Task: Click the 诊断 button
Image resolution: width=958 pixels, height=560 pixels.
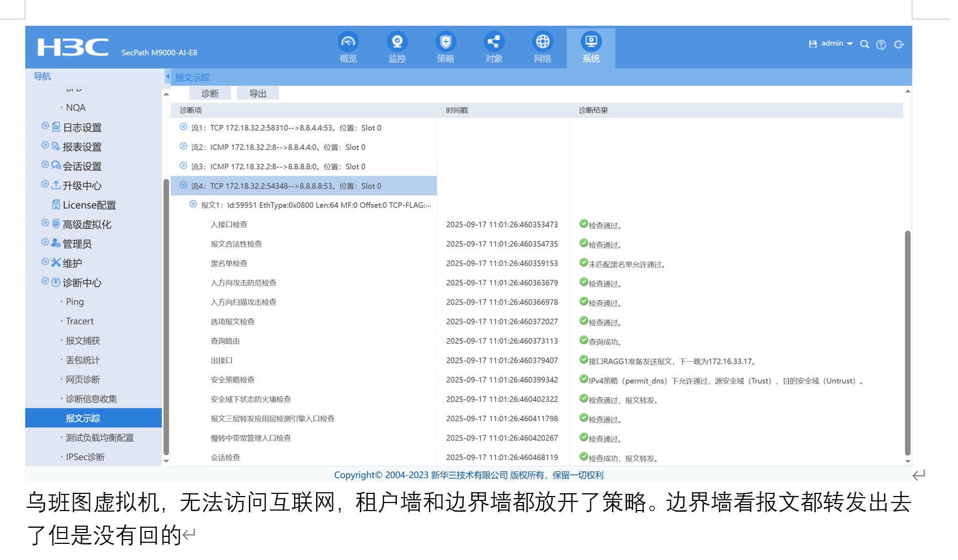Action: point(210,94)
